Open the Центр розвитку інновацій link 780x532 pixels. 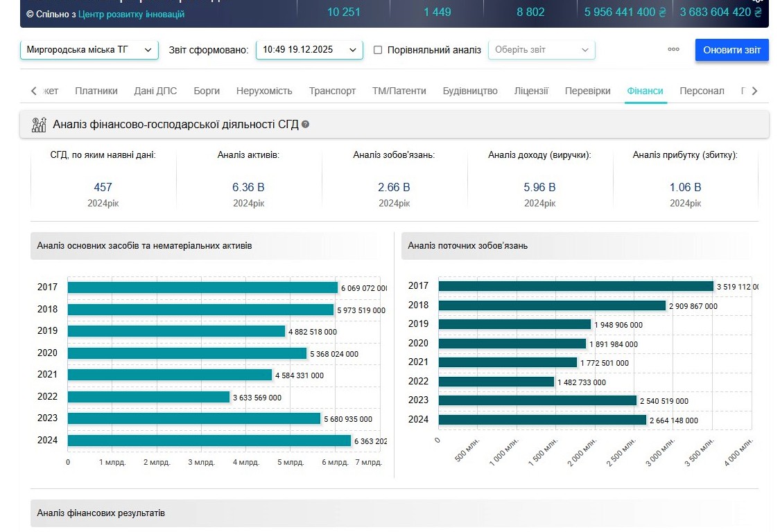[x=132, y=14]
